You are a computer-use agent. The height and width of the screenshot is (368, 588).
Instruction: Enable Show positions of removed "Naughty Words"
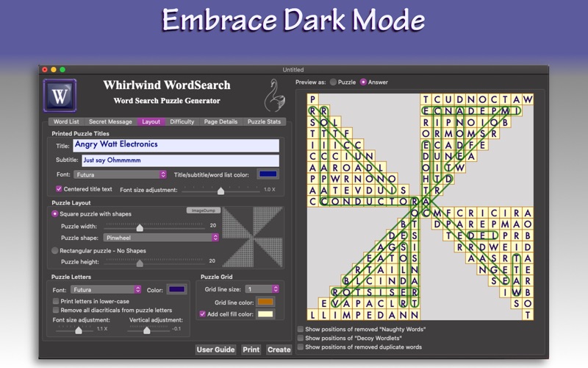coord(301,329)
